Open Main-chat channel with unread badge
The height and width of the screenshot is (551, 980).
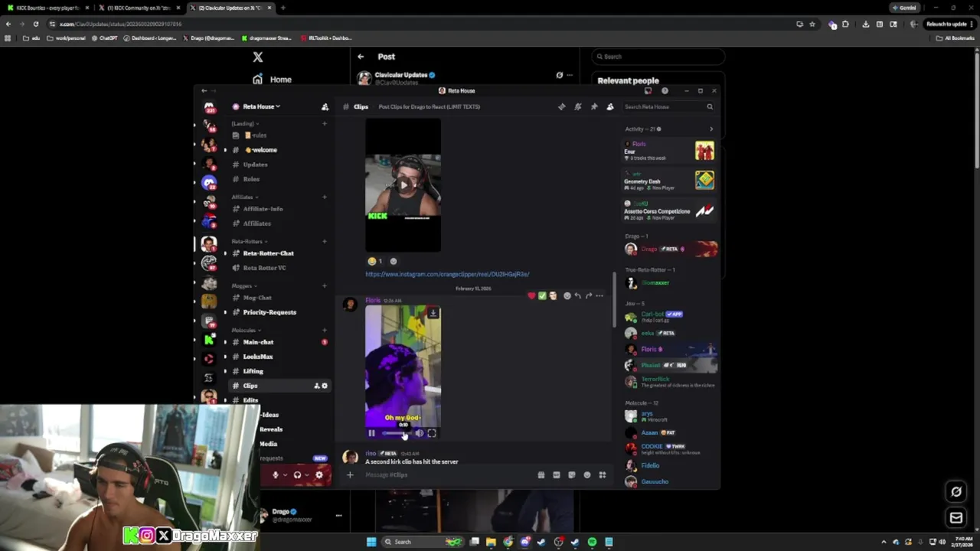click(258, 342)
